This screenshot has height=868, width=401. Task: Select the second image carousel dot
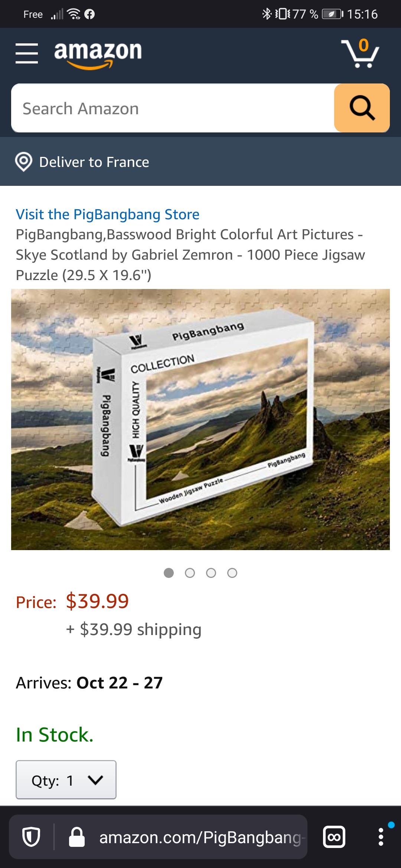[190, 573]
